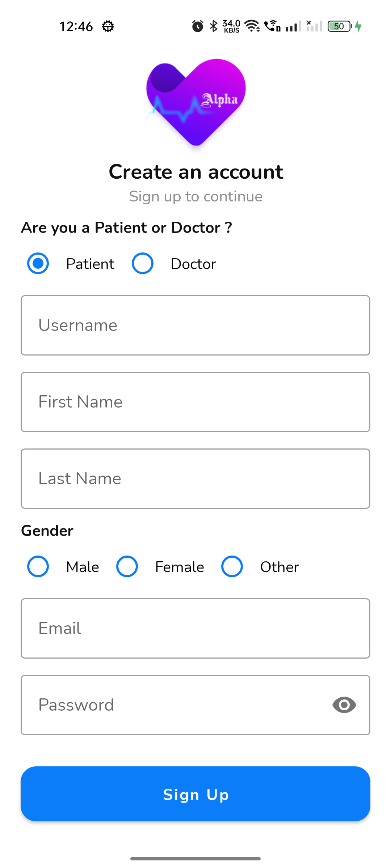This screenshot has height=868, width=391.
Task: Tap the phone call status icon
Action: (272, 26)
